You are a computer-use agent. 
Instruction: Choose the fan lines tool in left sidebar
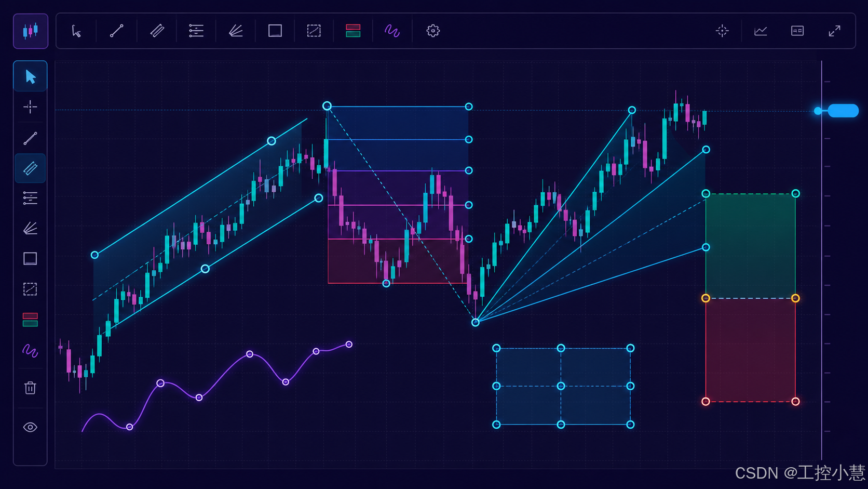coord(30,228)
